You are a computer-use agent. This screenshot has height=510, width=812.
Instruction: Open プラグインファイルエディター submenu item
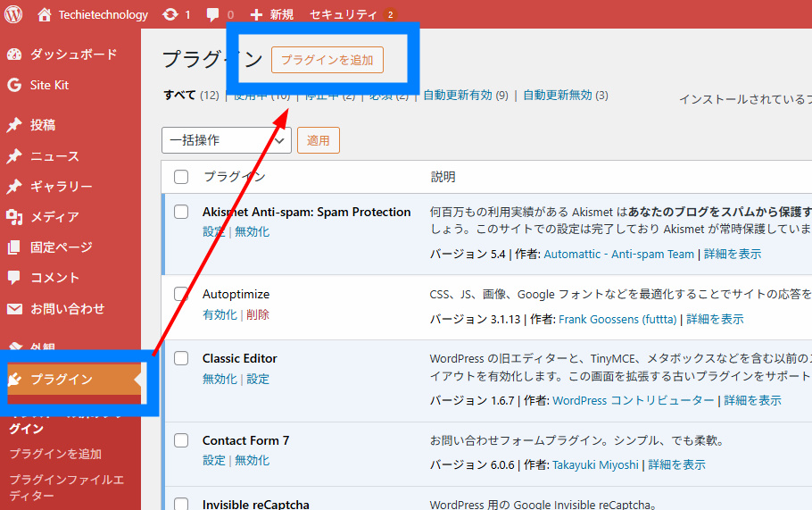tap(66, 487)
